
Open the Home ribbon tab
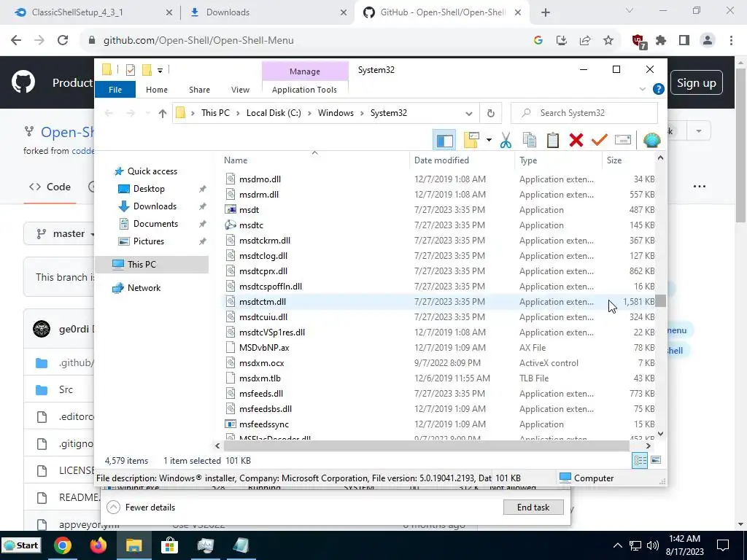pos(157,90)
